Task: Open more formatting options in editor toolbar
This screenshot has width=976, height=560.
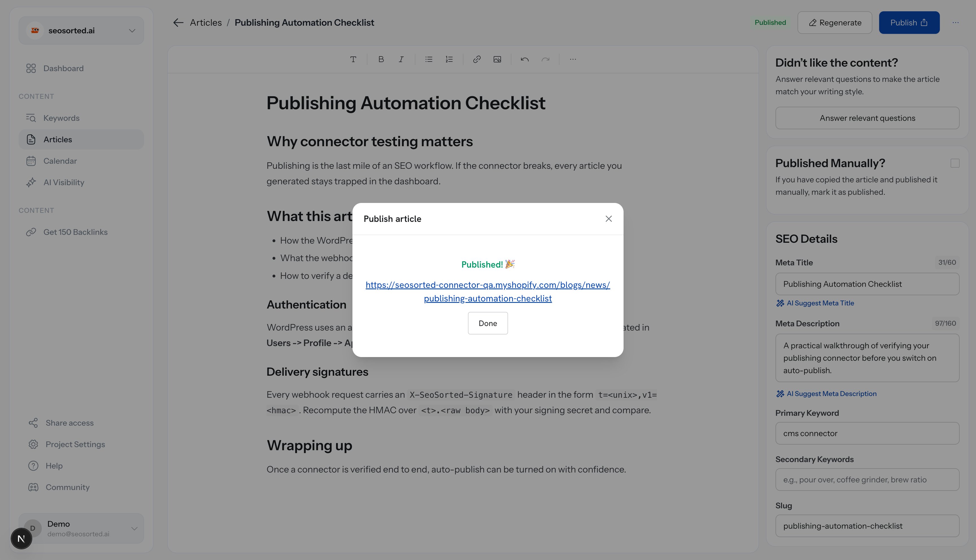Action: click(573, 59)
